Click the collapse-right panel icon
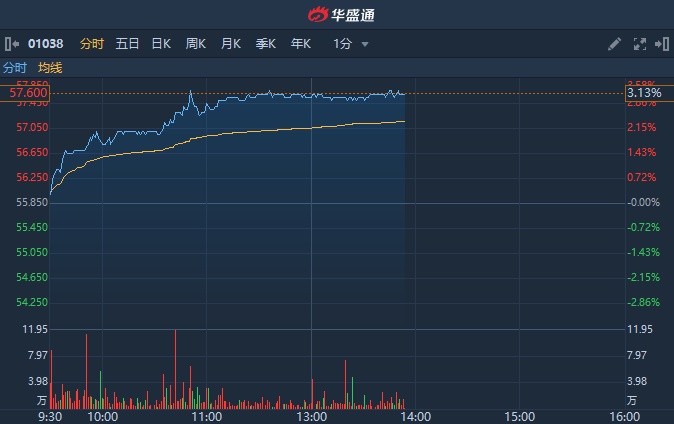This screenshot has height=424, width=674. [661, 44]
